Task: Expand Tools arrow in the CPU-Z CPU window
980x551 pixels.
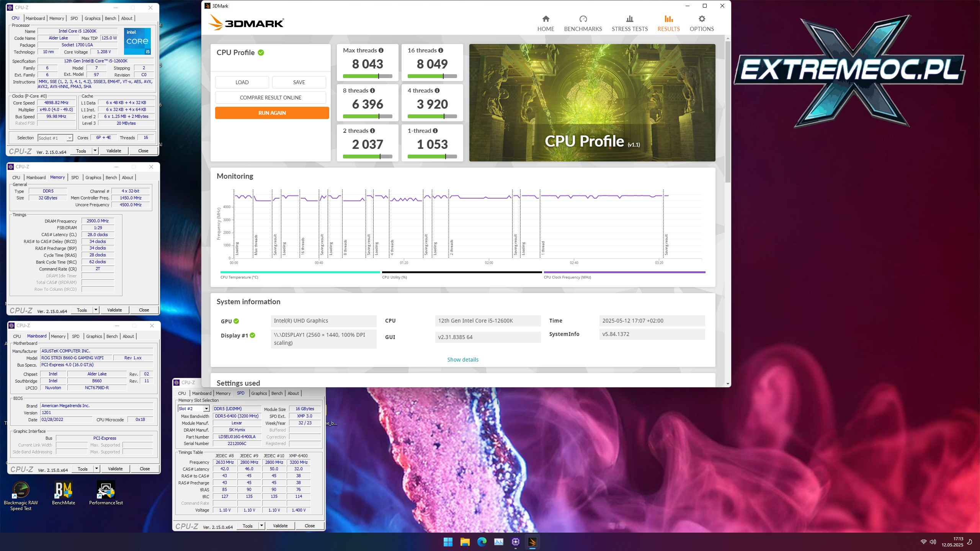Action: click(95, 151)
